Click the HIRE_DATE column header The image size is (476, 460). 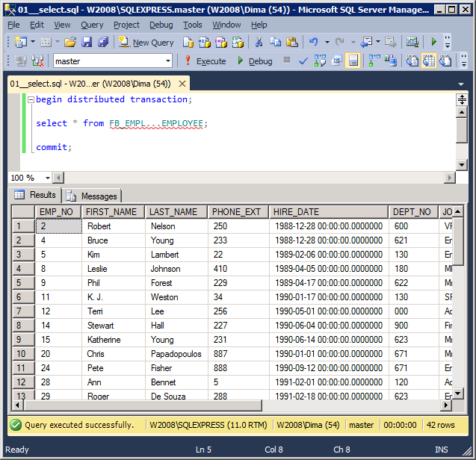(x=329, y=212)
